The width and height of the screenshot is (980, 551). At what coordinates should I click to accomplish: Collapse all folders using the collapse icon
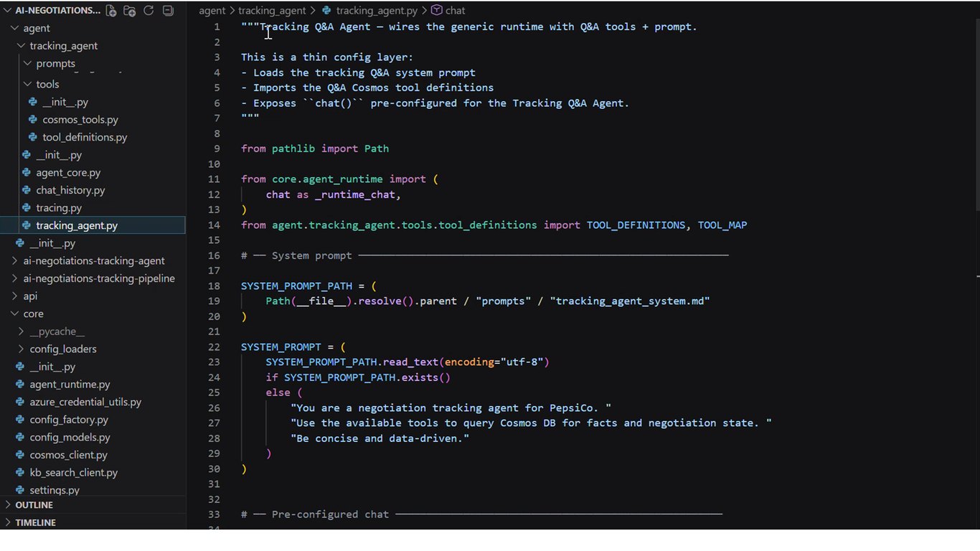pos(168,11)
